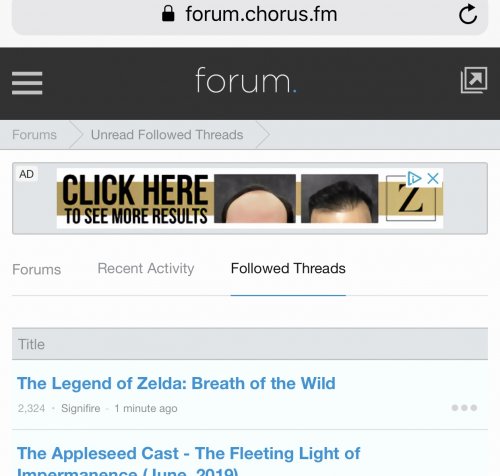Switch to the Forums tab
500x476 pixels.
tap(37, 269)
